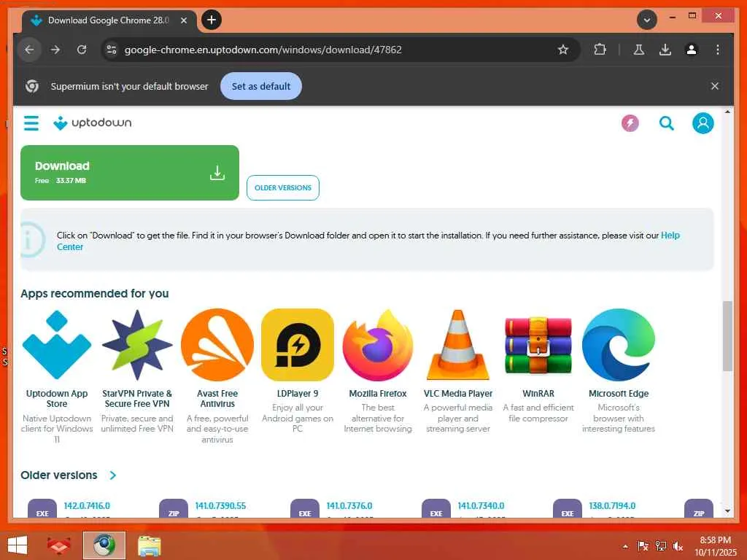Open the Older versions heading

pyautogui.click(x=59, y=475)
